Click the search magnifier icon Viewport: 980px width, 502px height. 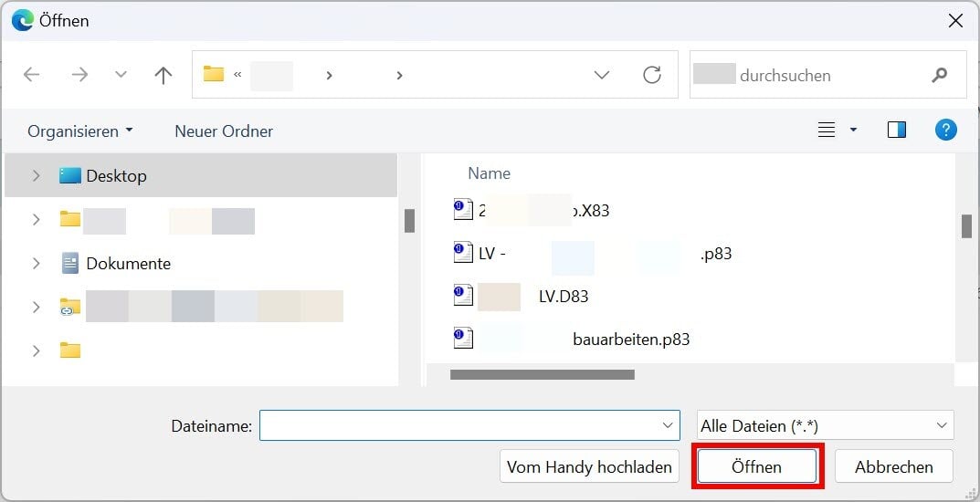939,75
